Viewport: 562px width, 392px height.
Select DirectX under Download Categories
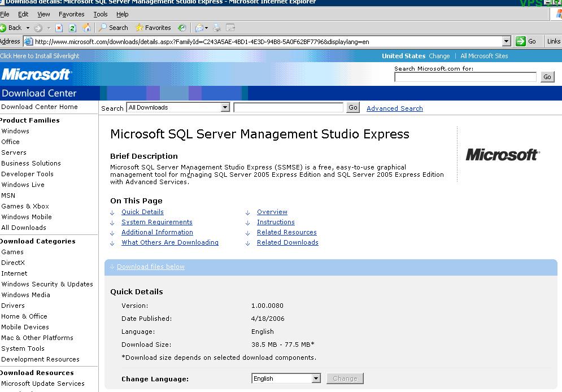[13, 263]
